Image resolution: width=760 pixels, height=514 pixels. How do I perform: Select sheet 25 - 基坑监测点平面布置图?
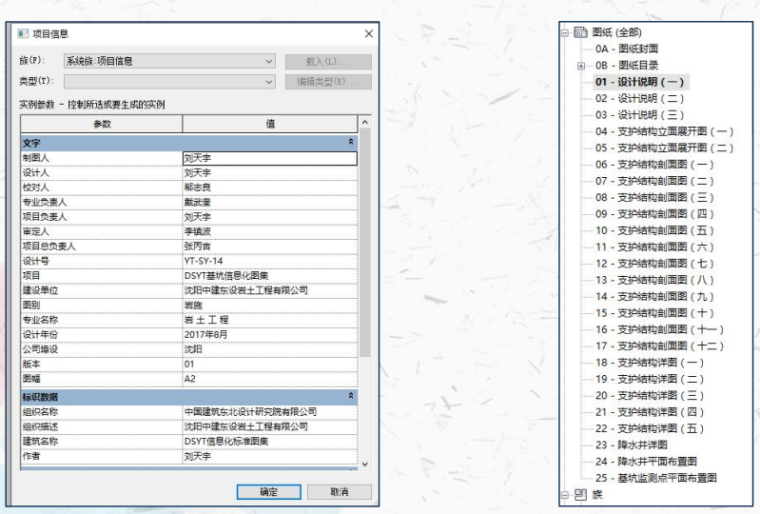[656, 478]
